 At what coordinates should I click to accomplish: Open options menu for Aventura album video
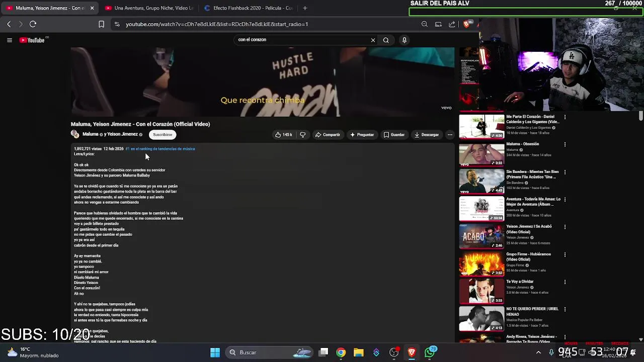[x=565, y=199]
